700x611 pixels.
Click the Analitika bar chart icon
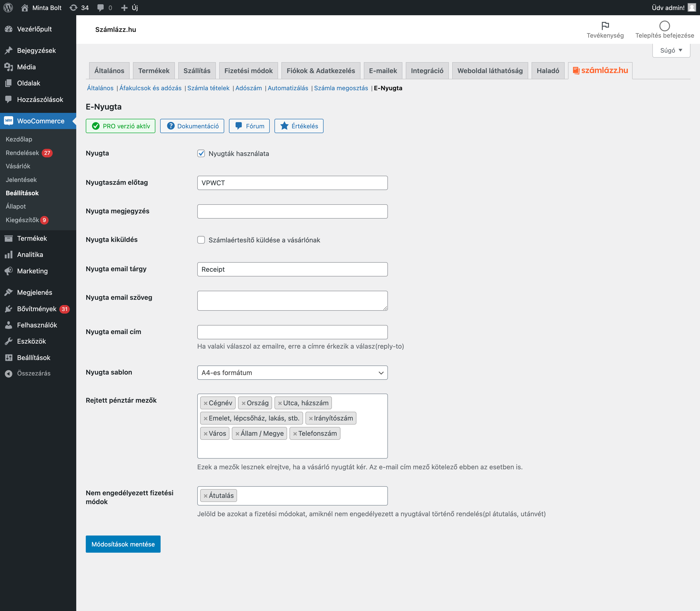(9, 255)
